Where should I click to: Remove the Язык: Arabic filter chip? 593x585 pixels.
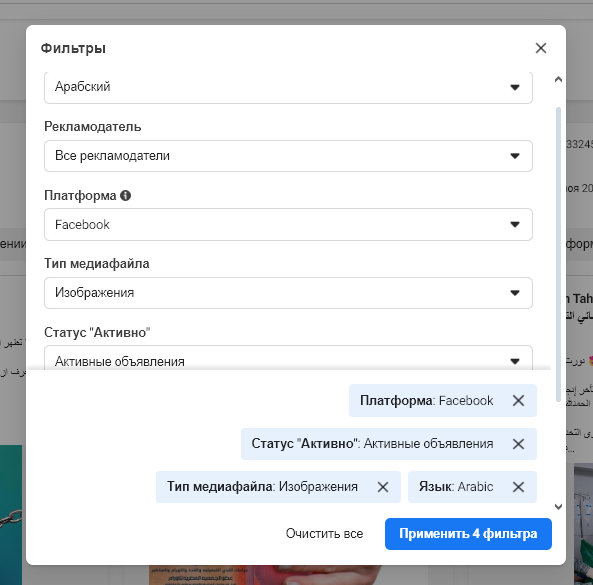pos(518,487)
